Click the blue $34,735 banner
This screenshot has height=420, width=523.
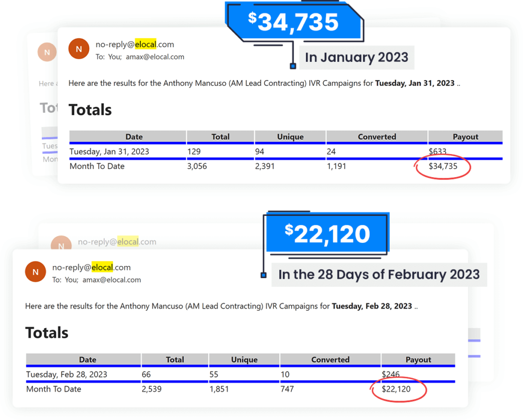[293, 22]
